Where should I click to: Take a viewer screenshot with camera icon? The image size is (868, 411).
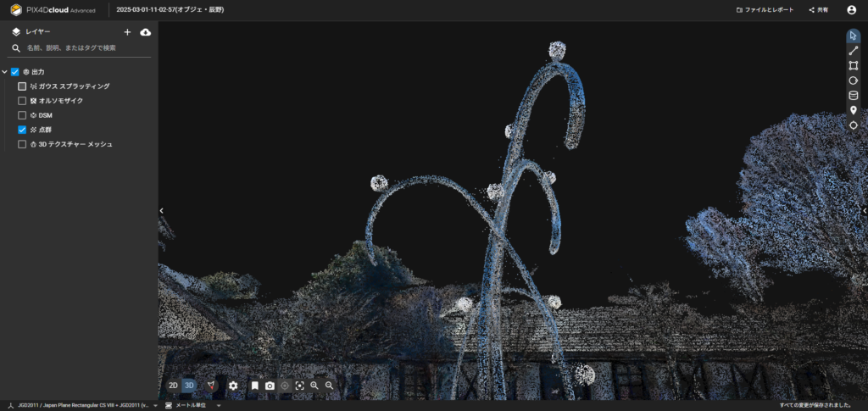[x=270, y=386]
